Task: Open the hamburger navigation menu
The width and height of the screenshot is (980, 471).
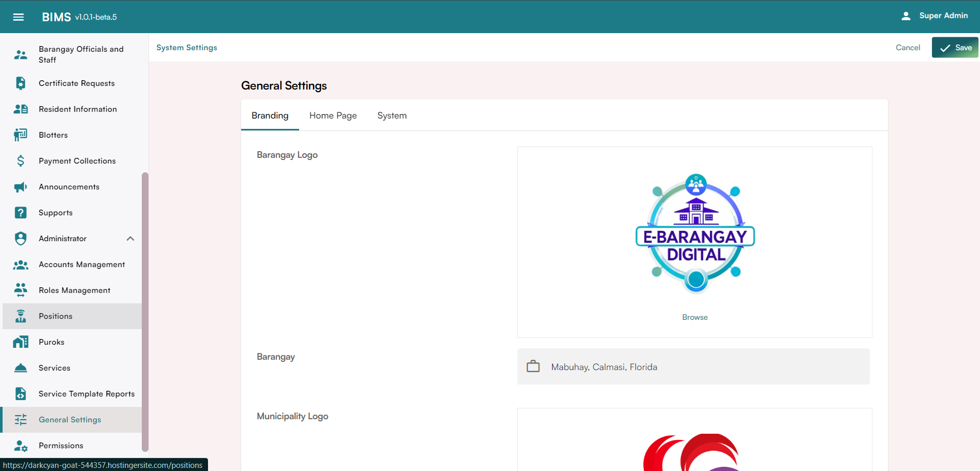Action: pyautogui.click(x=19, y=17)
